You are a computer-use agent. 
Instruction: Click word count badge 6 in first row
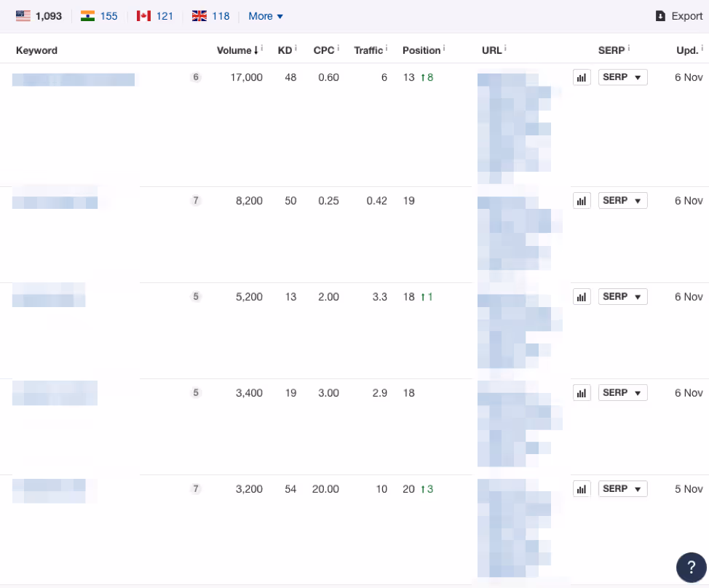point(196,77)
